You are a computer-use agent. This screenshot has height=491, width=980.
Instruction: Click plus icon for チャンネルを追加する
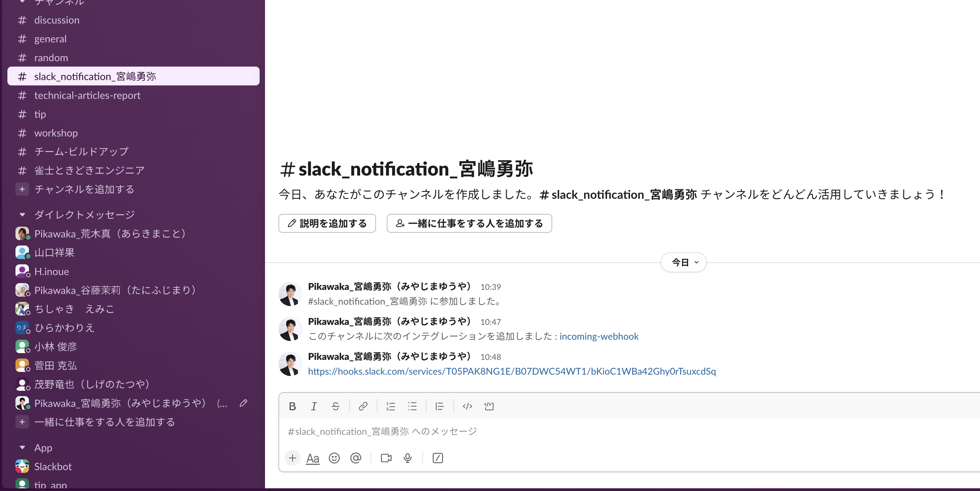pyautogui.click(x=22, y=189)
